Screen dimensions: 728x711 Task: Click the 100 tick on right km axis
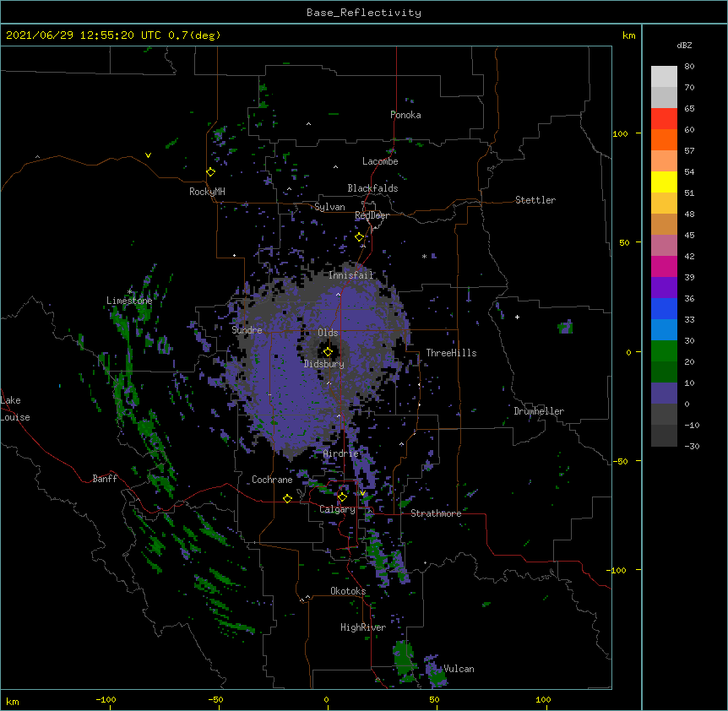[x=620, y=133]
